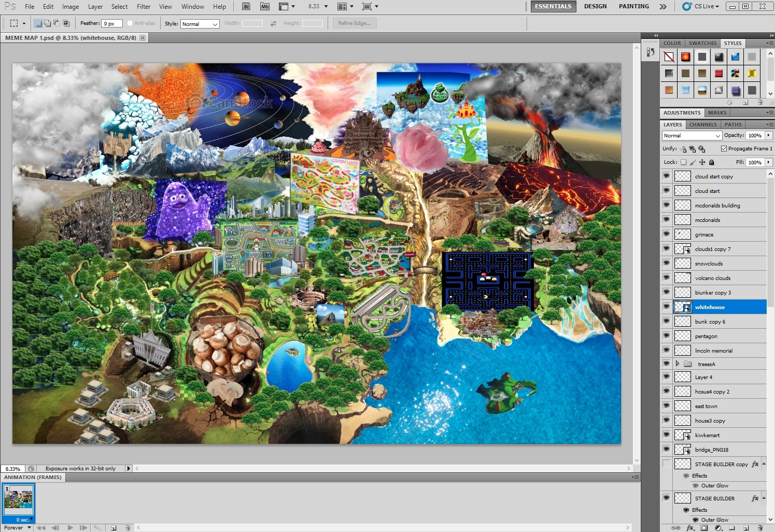Show more workspaces with the double chevron
The image size is (775, 532).
663,7
